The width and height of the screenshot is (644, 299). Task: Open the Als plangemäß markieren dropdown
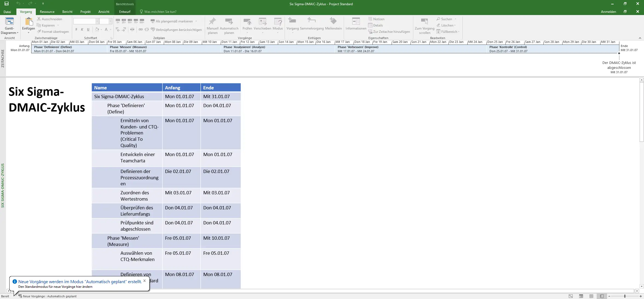click(196, 21)
